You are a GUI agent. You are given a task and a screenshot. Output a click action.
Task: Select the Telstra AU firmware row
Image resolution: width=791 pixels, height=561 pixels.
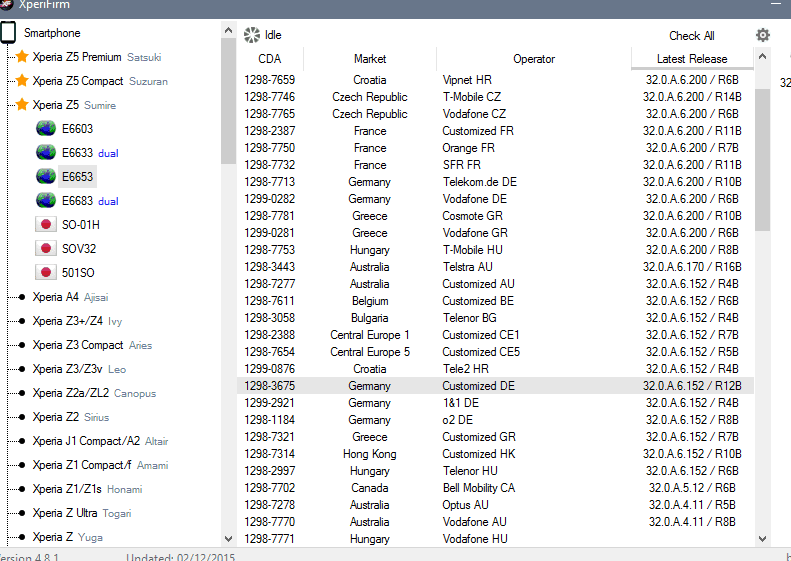[x=467, y=267]
